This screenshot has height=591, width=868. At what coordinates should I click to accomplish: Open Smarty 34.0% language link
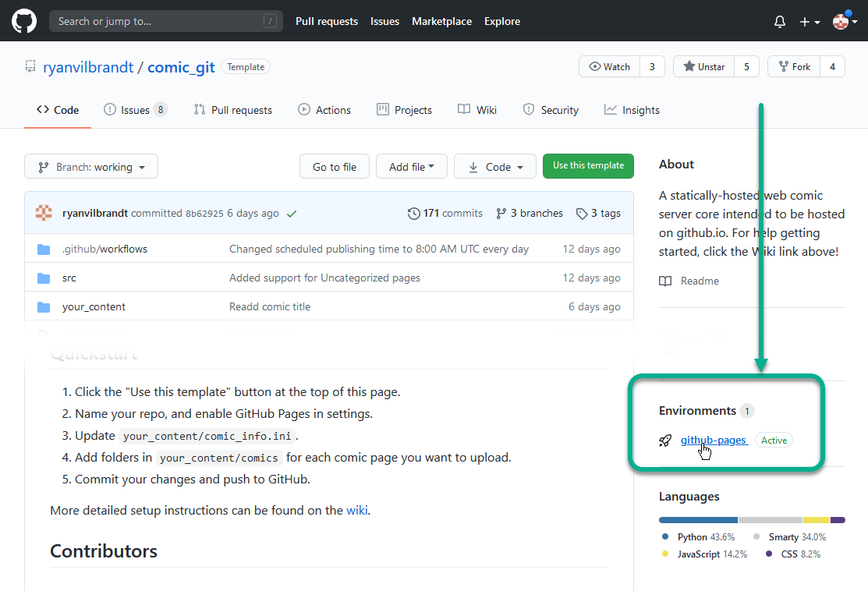click(789, 536)
